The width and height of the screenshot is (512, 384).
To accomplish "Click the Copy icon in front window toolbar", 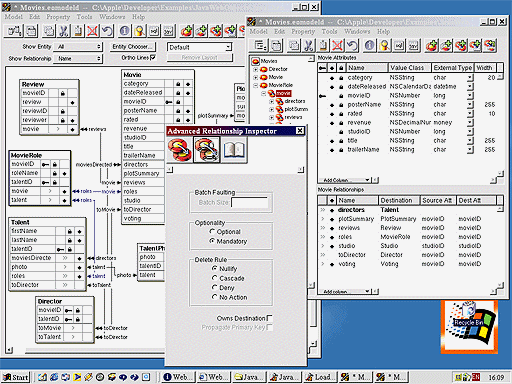I will (x=294, y=45).
